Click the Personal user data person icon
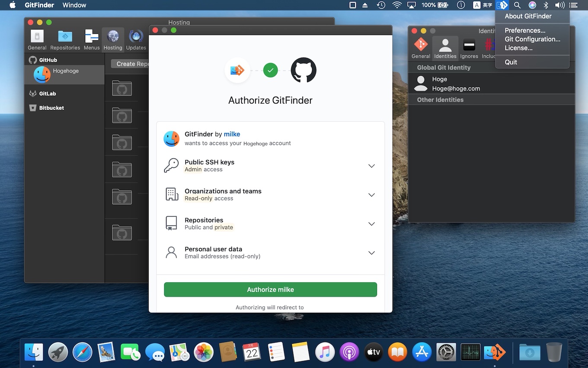 pos(171,252)
